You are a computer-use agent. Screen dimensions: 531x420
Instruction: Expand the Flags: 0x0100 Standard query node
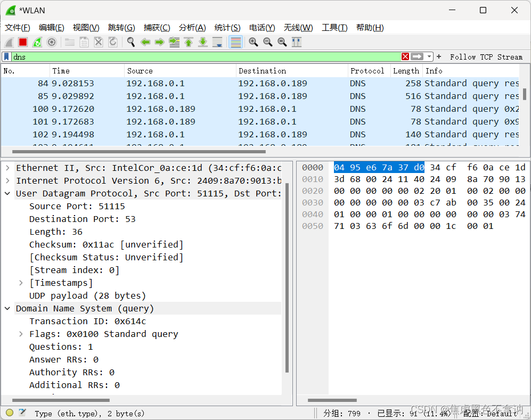(x=21, y=334)
